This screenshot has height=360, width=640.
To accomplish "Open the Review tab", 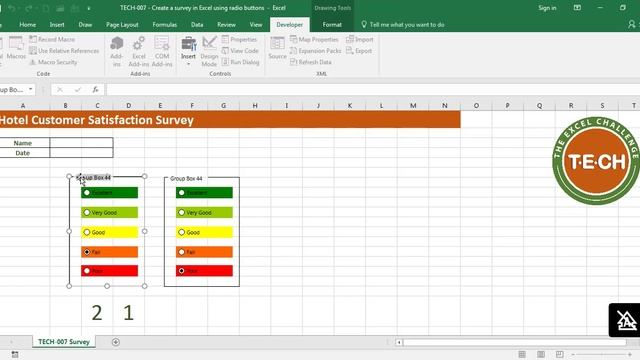I will point(226,24).
